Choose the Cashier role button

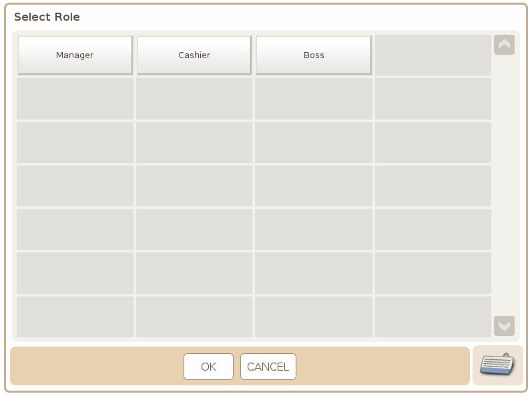click(194, 55)
